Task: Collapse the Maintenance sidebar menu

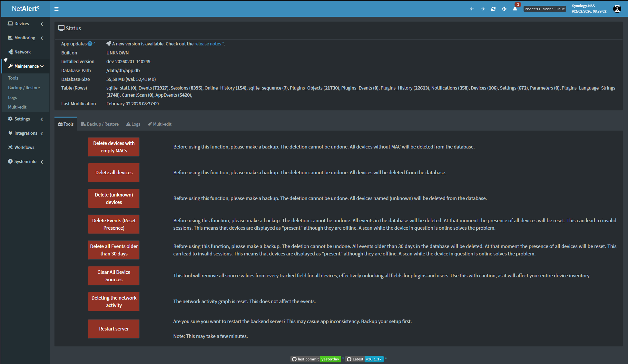Action: [26, 66]
